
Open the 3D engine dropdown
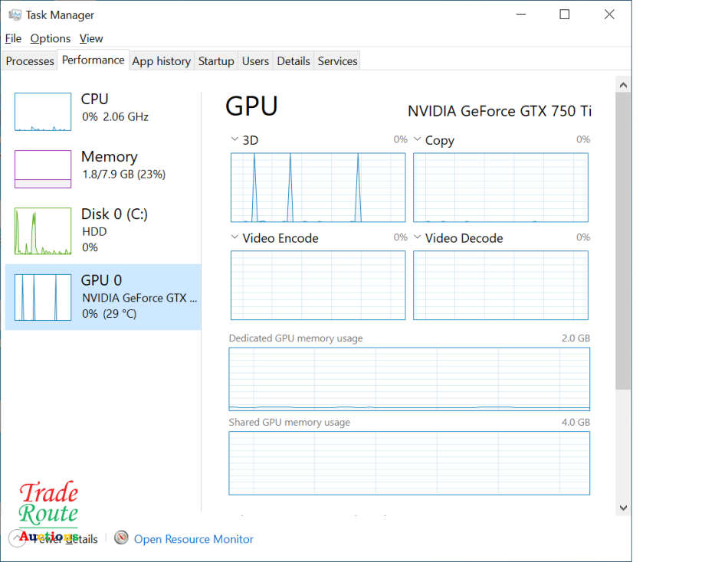click(x=235, y=140)
